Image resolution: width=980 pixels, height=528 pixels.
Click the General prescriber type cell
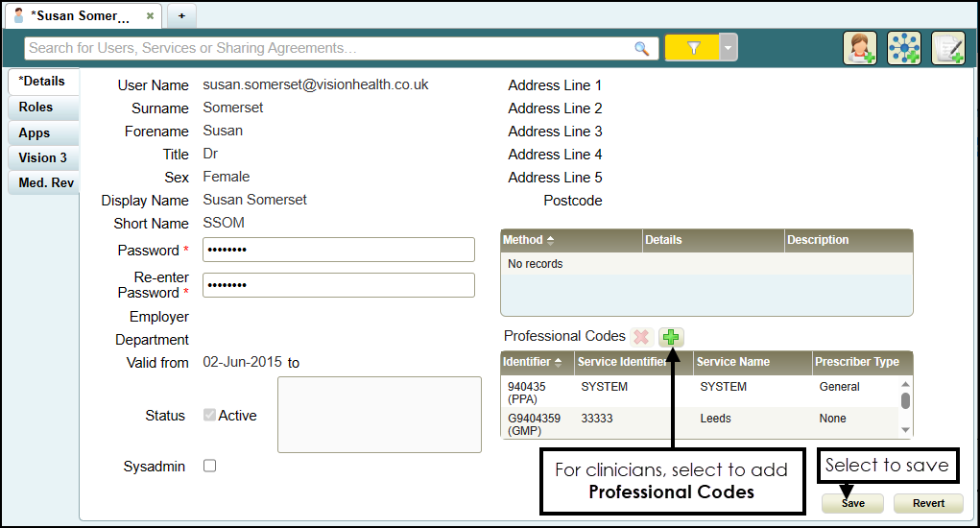(x=839, y=387)
